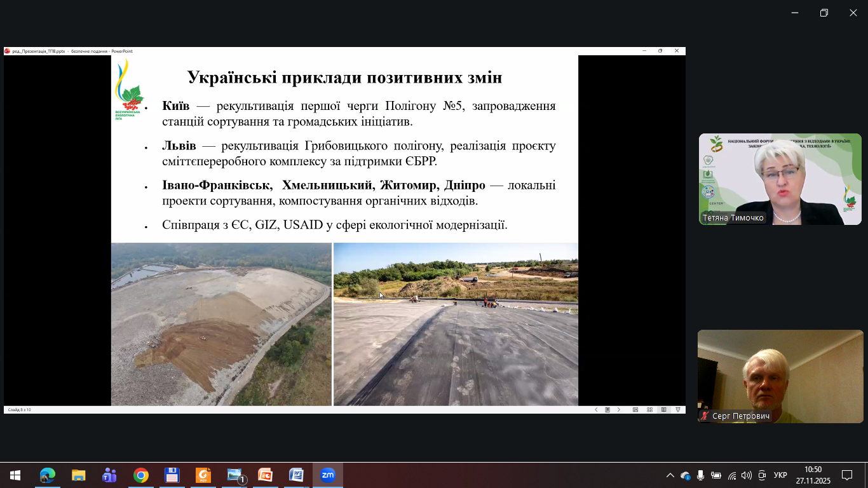This screenshot has width=868, height=488.
Task: Expand hidden system tray icons
Action: point(670,475)
